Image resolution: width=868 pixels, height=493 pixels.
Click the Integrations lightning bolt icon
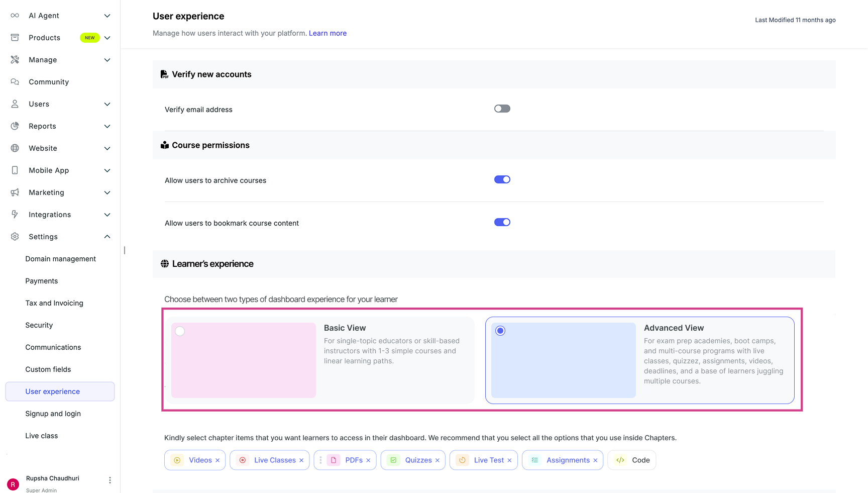[x=15, y=215]
